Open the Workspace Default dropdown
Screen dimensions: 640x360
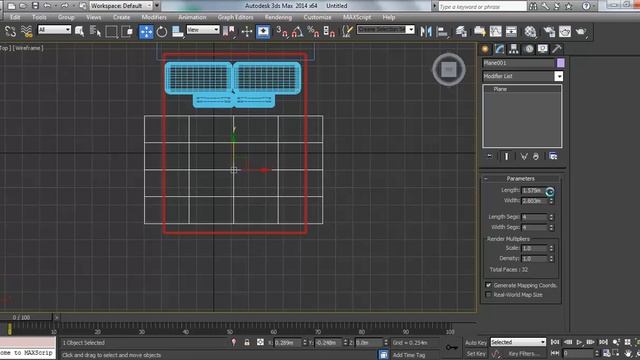tap(120, 6)
